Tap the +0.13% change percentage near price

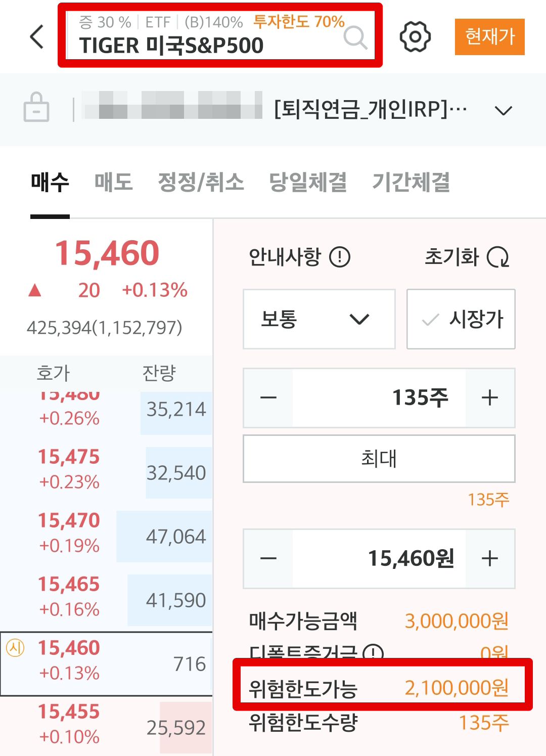[x=155, y=290]
